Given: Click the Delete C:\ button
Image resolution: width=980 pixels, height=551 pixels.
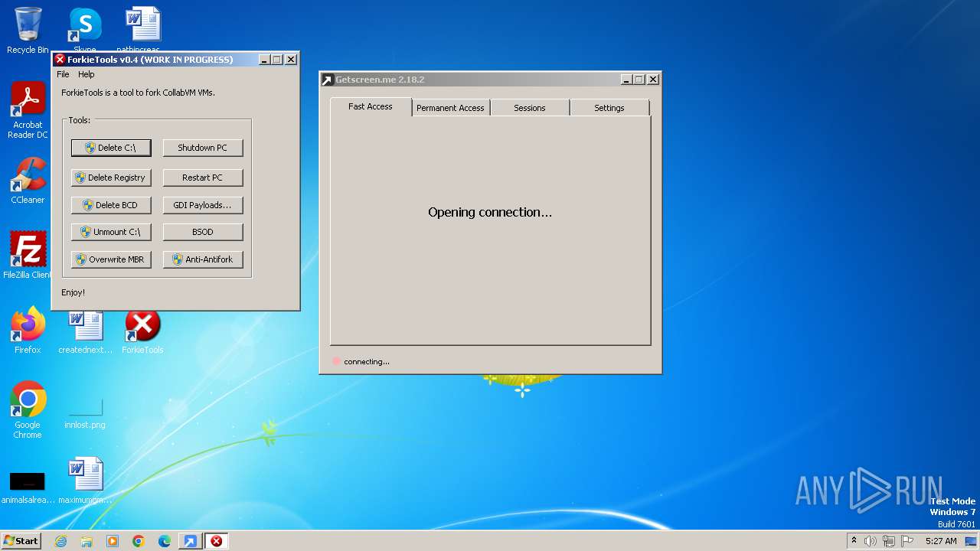Looking at the screenshot, I should tap(111, 148).
